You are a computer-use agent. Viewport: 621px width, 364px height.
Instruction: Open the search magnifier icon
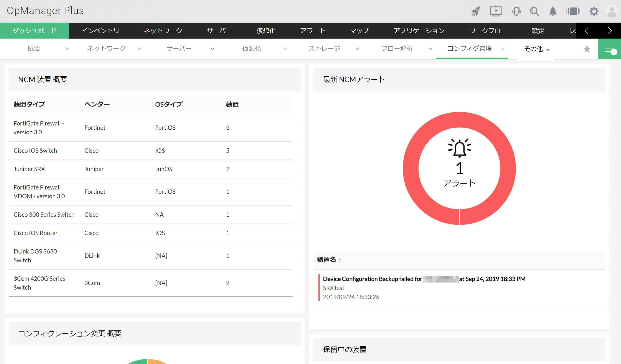[534, 11]
